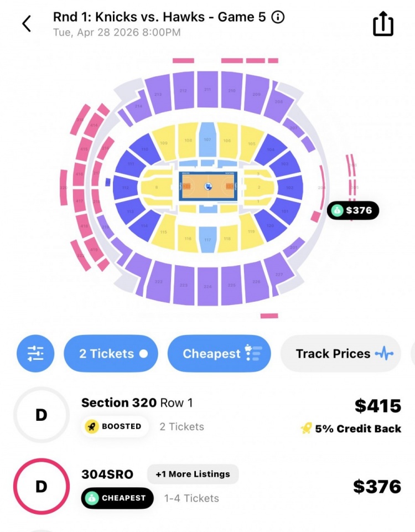Tap the rocket Boosted badge
415x532 pixels.
(113, 427)
